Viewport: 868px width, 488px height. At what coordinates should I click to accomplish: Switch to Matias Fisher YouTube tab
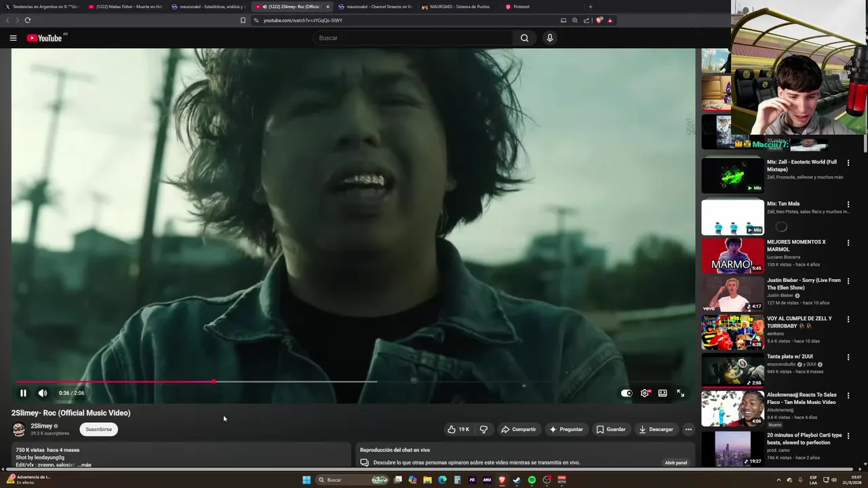tap(125, 7)
